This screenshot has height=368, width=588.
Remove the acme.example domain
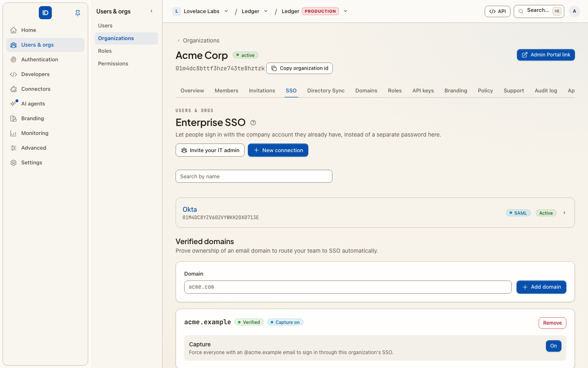pyautogui.click(x=552, y=323)
